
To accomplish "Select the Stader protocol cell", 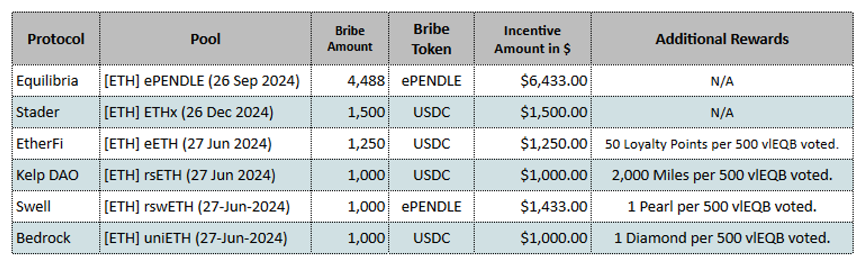I will coord(38,112).
